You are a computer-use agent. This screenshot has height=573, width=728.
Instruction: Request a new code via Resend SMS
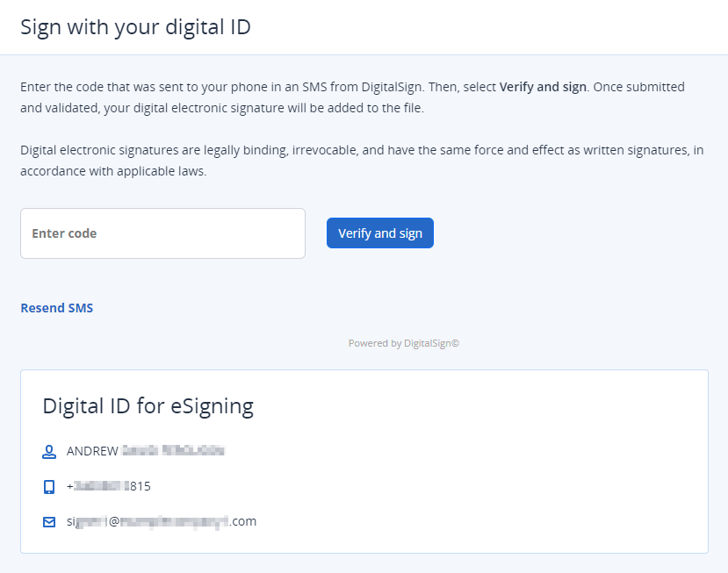tap(56, 308)
